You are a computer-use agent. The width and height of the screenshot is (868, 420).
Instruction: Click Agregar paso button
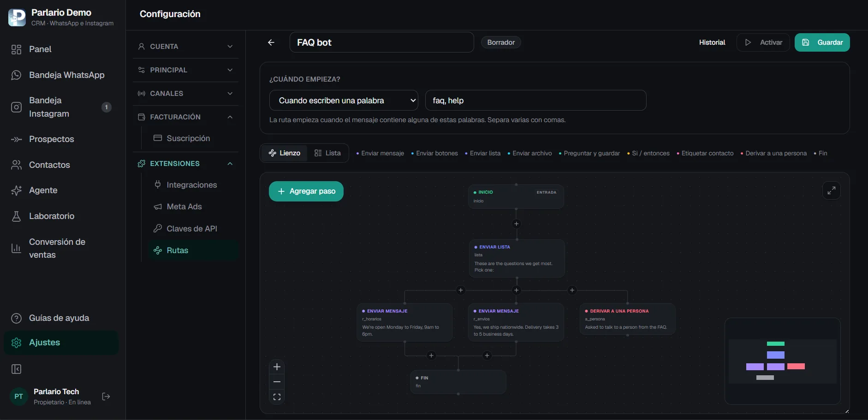coord(306,191)
